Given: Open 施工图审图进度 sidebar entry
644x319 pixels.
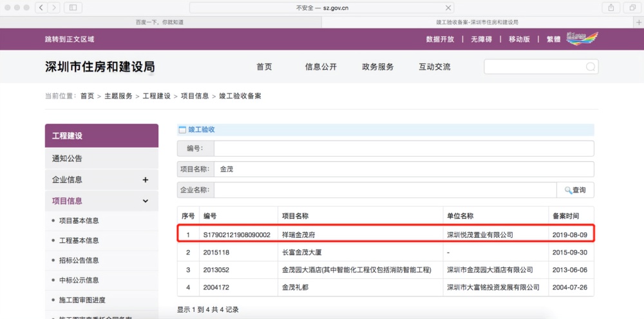Looking at the screenshot, I should [82, 300].
